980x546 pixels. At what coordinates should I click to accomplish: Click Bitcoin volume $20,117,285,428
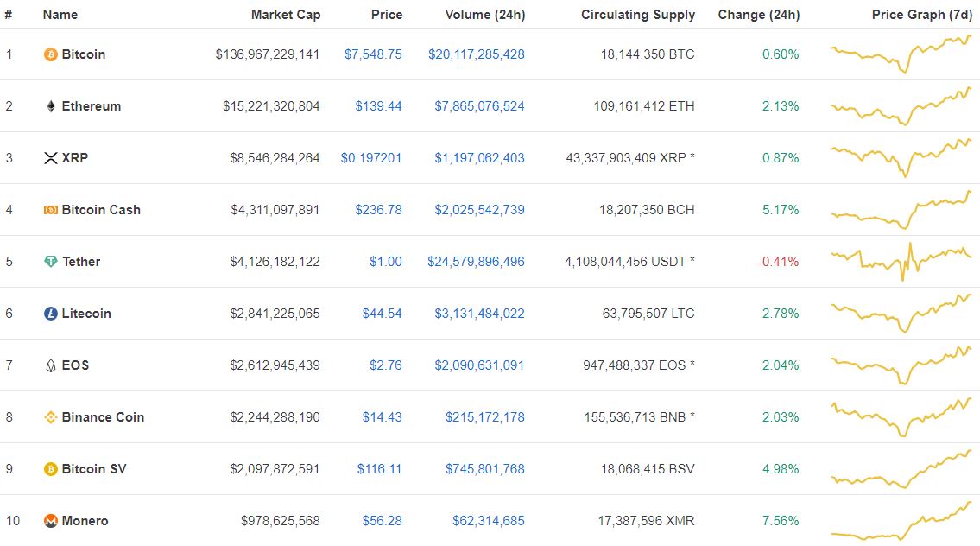click(477, 54)
